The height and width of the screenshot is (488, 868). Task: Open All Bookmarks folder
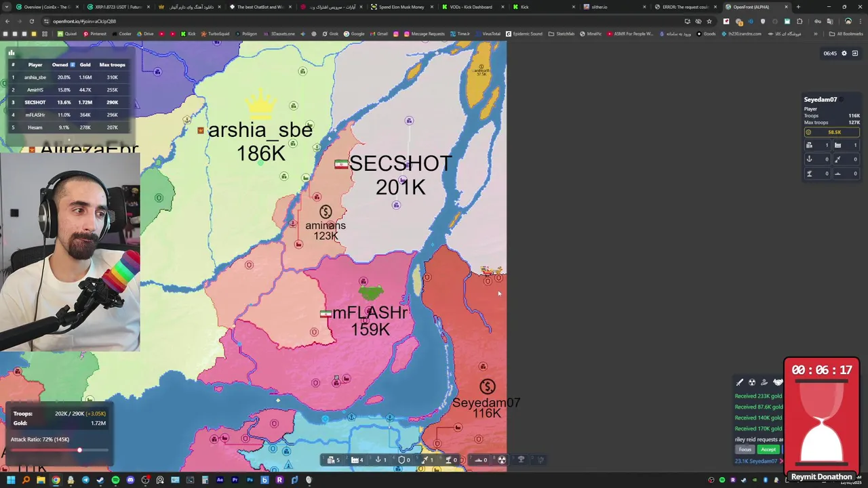pyautogui.click(x=847, y=34)
